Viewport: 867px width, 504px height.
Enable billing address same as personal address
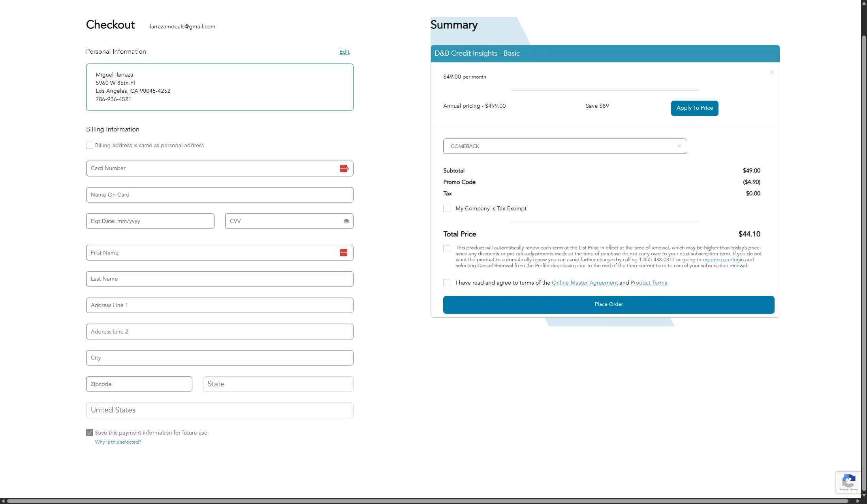[x=89, y=145]
